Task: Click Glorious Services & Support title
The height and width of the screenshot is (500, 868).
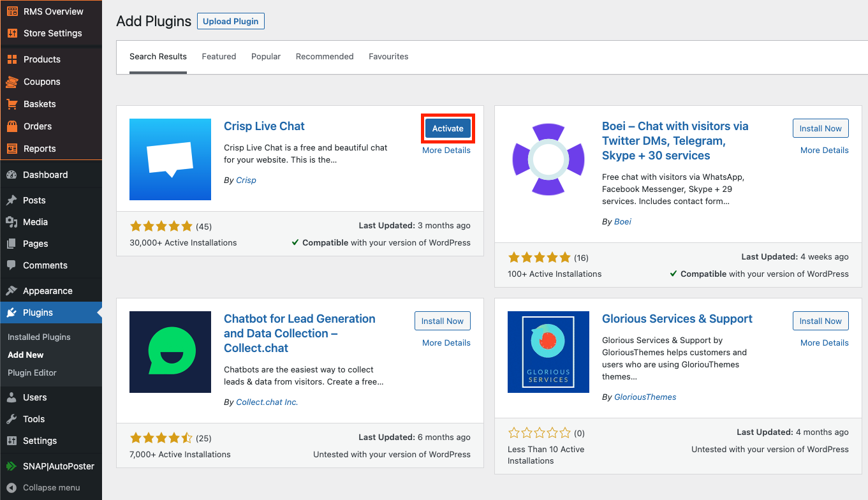Action: coord(677,319)
